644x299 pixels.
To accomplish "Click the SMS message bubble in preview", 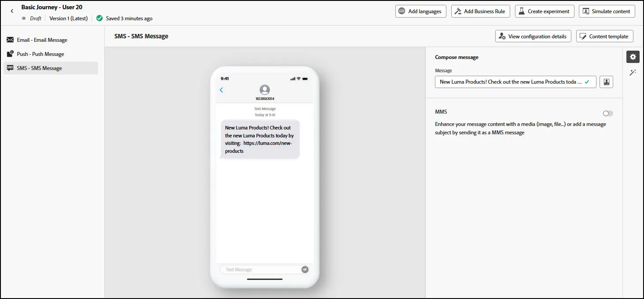I will click(260, 139).
